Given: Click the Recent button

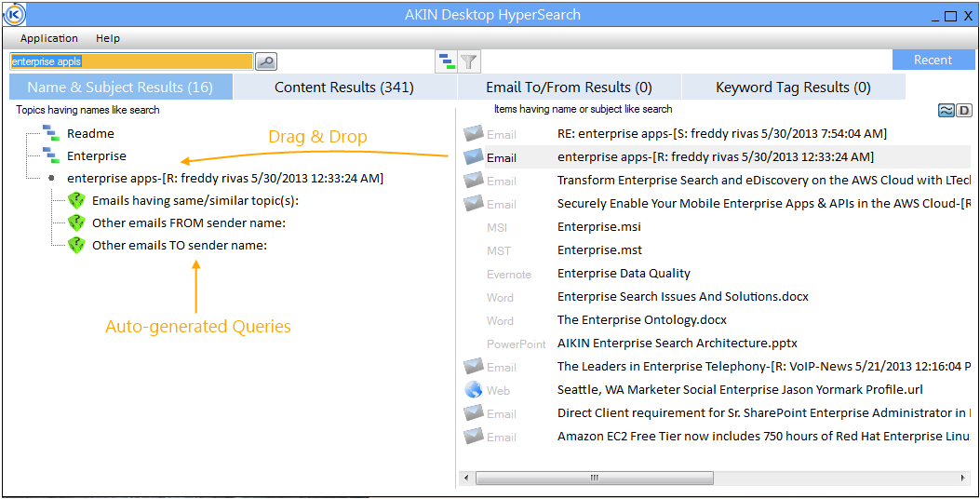Looking at the screenshot, I should click(933, 60).
